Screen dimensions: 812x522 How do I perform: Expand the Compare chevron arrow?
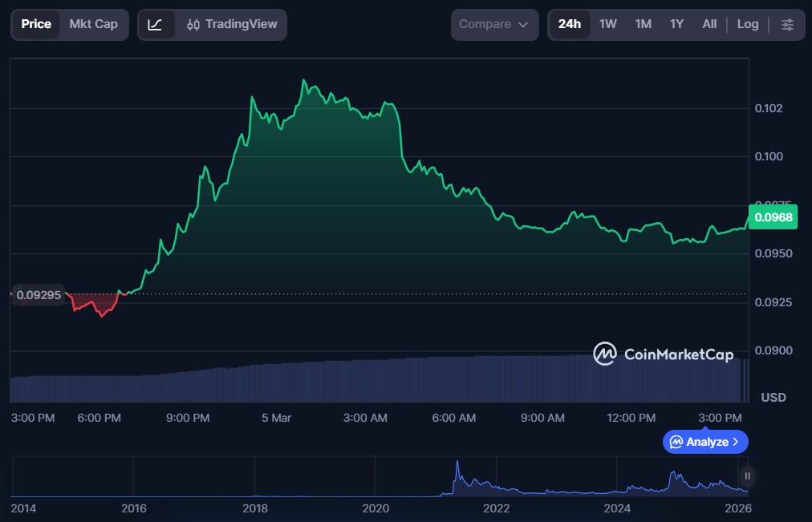(523, 25)
